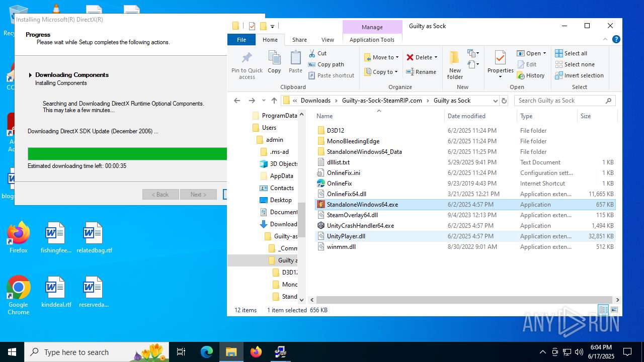
Task: Open file History in ribbon
Action: (x=531, y=75)
